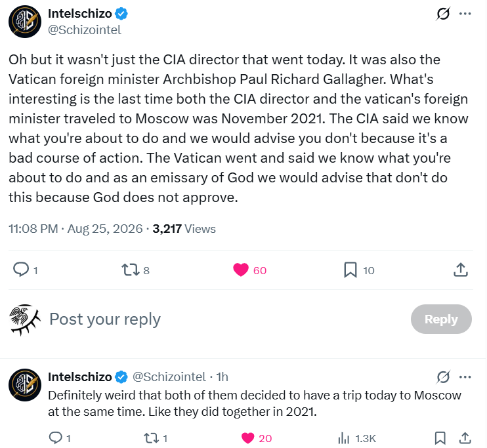Share the reply post

465,438
